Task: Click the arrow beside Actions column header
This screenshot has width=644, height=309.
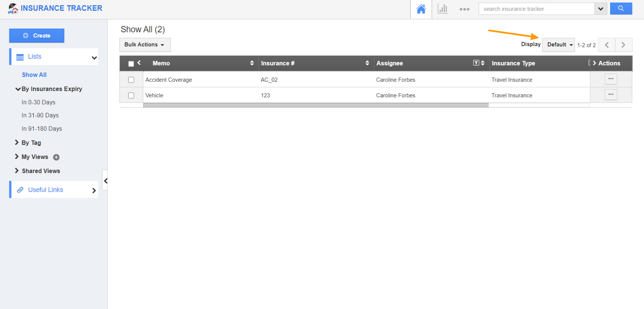Action: point(595,63)
